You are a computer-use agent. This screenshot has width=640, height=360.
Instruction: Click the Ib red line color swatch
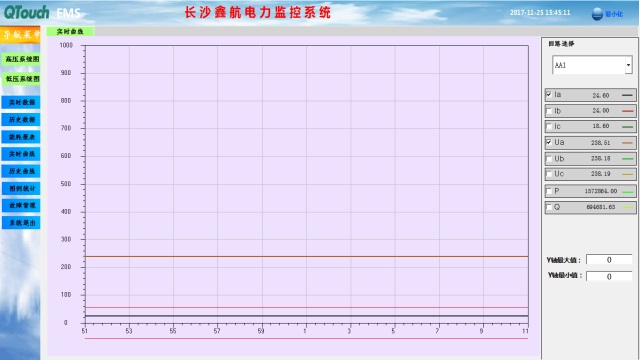(x=627, y=111)
